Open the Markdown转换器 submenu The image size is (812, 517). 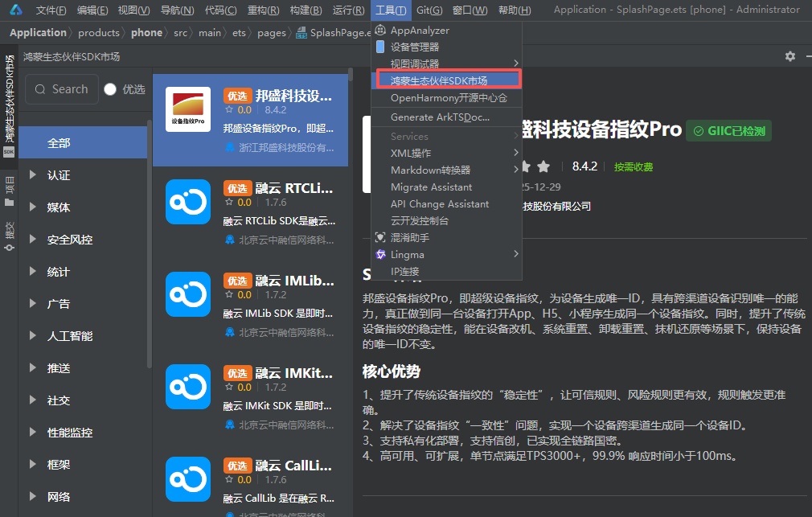(x=446, y=170)
